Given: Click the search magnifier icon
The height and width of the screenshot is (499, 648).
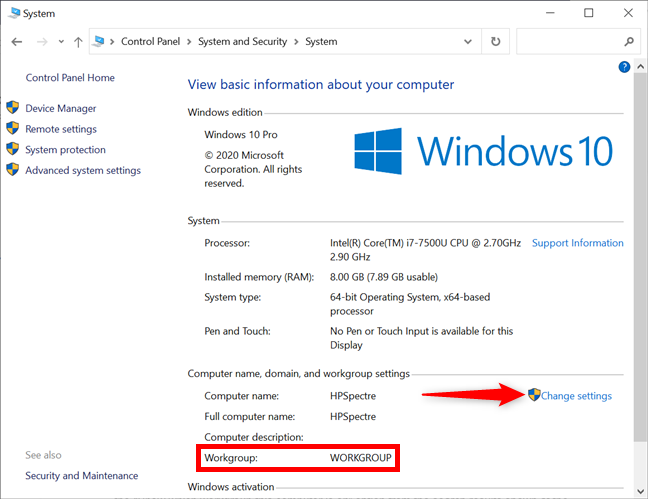Looking at the screenshot, I should 629,41.
